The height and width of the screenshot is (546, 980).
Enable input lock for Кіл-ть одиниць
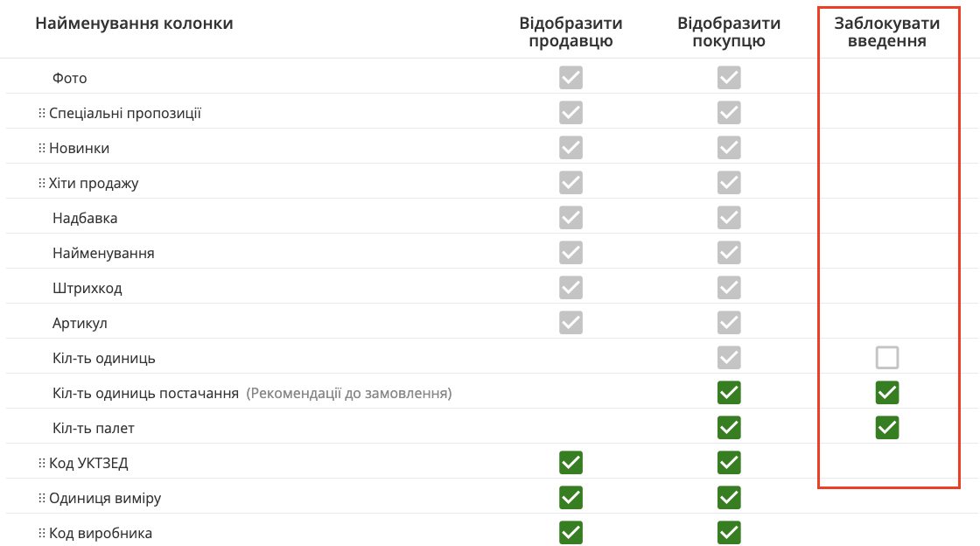coord(887,358)
